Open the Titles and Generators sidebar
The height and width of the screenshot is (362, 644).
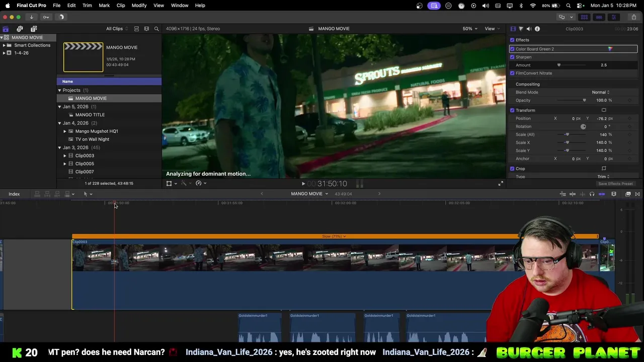[x=34, y=29]
